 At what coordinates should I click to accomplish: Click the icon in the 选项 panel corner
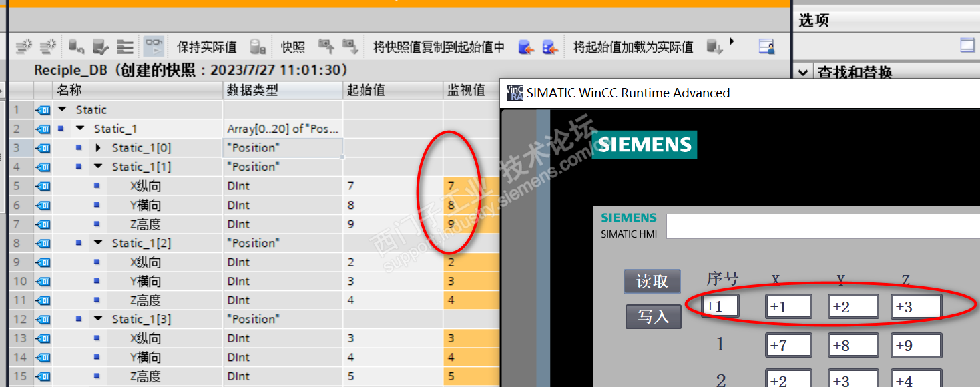coord(967,45)
